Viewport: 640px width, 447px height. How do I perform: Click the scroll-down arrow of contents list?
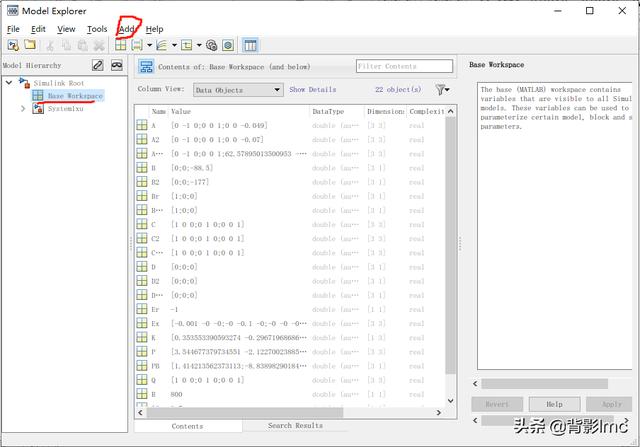point(451,400)
